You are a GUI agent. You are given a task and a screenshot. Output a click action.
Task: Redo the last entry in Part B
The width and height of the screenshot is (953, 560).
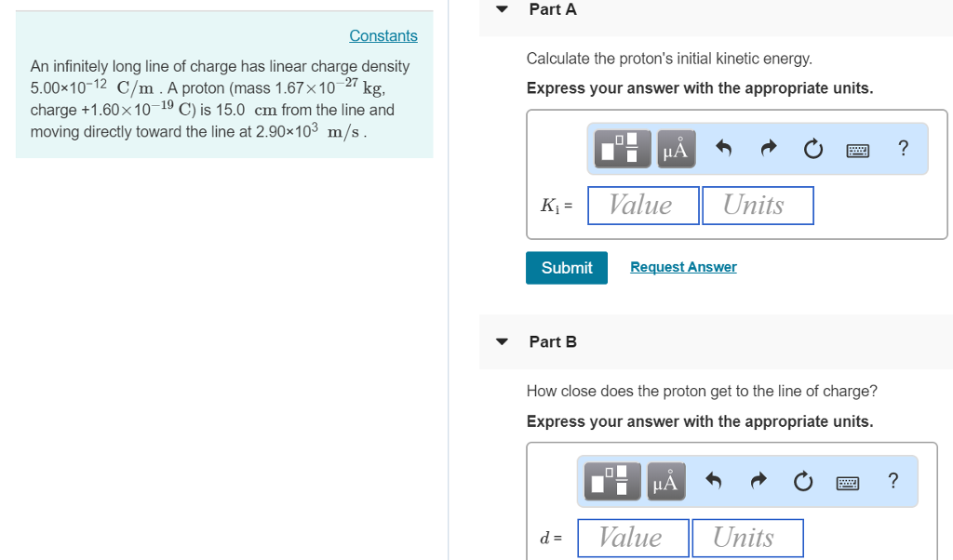[x=758, y=481]
